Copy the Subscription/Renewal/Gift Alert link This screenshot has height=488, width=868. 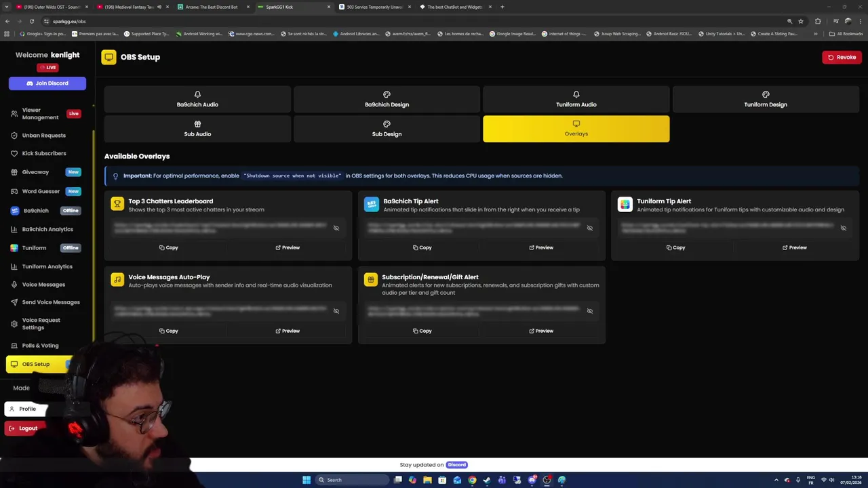coord(422,331)
